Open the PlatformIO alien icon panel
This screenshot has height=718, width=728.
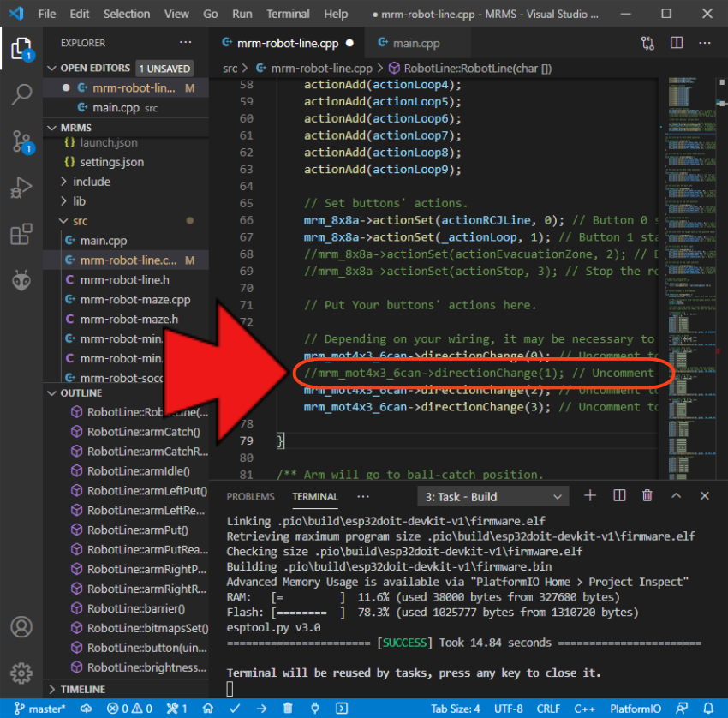click(21, 280)
